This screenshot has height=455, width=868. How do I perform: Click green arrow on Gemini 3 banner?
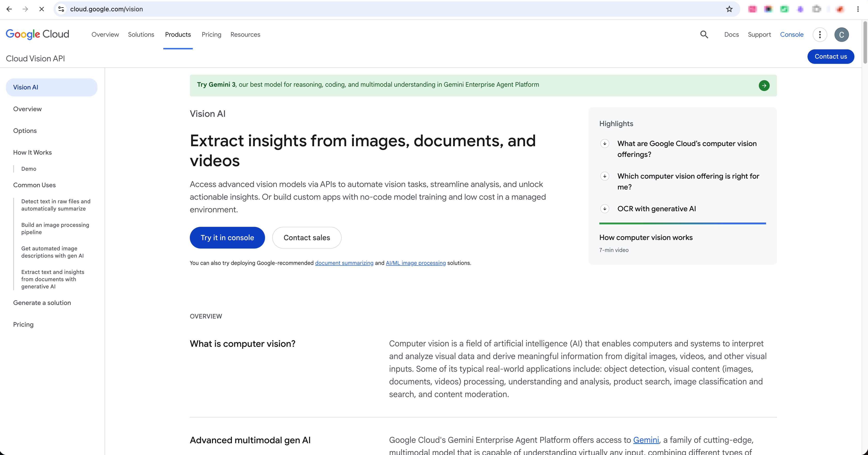click(x=764, y=86)
